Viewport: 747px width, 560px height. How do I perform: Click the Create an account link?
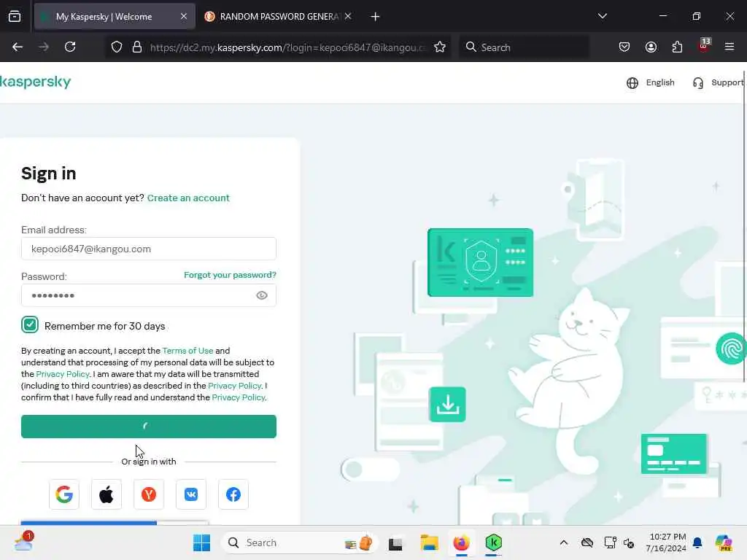coord(188,198)
